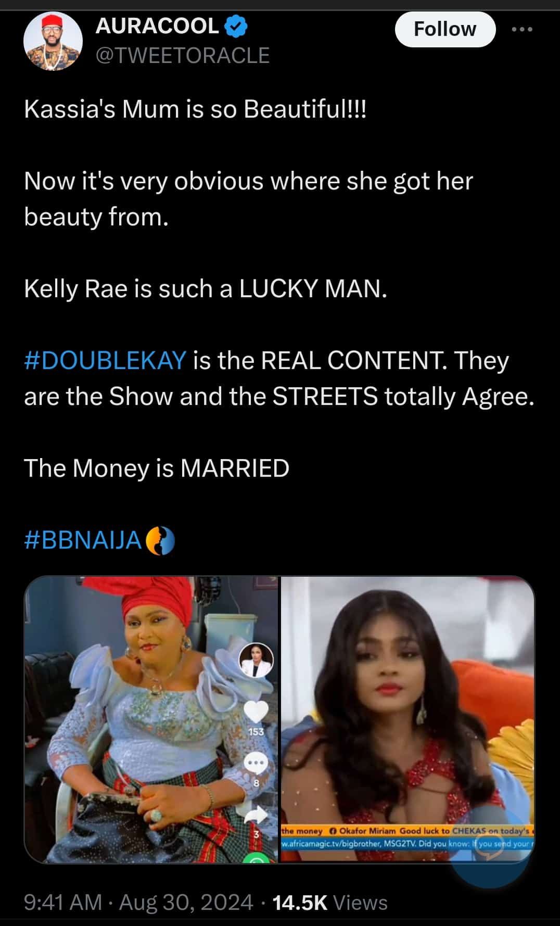Click the share arrow icon in left image
The image size is (560, 926).
(x=256, y=815)
